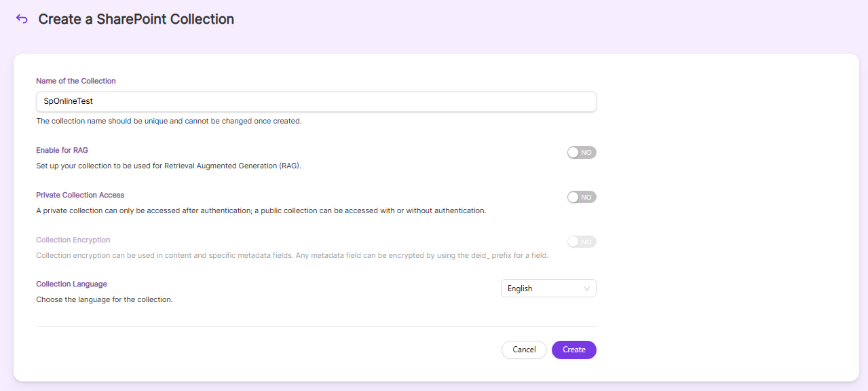This screenshot has width=868, height=391.
Task: Go back using the purple arrow icon
Action: click(x=22, y=19)
